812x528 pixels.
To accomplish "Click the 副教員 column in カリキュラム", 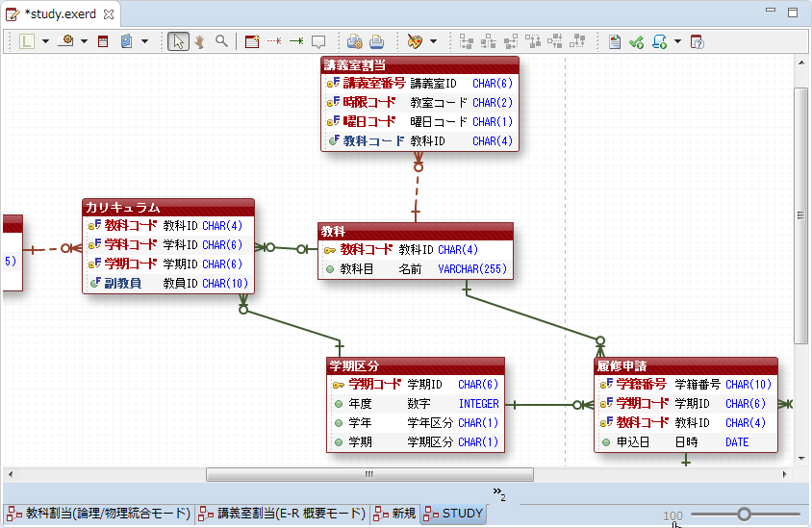I will tap(168, 283).
